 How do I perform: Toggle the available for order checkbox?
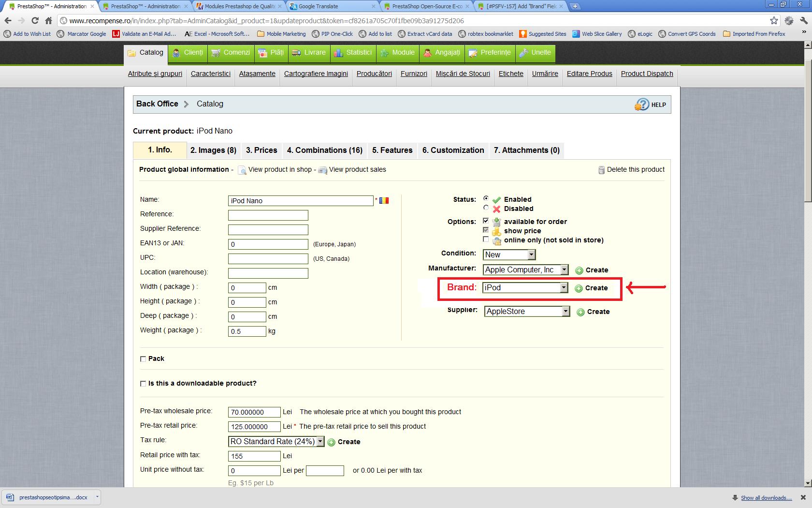tap(486, 221)
